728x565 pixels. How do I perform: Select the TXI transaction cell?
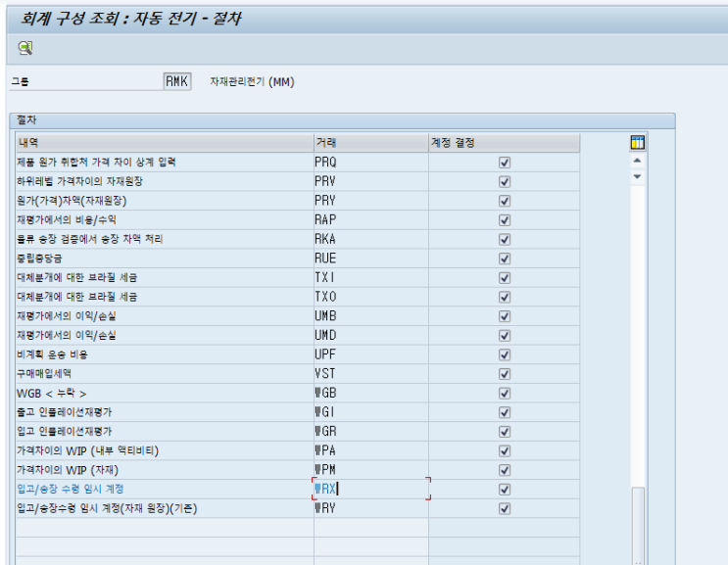[371, 278]
